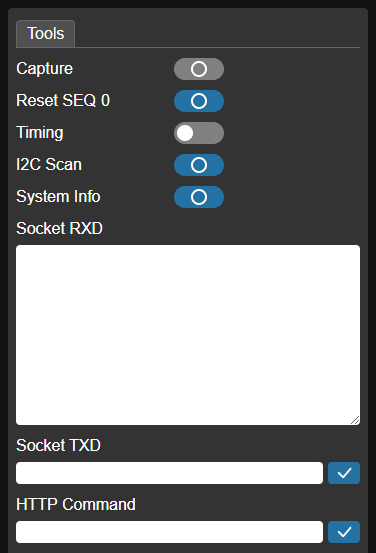Click the Capture label text
The image size is (376, 553).
point(44,69)
